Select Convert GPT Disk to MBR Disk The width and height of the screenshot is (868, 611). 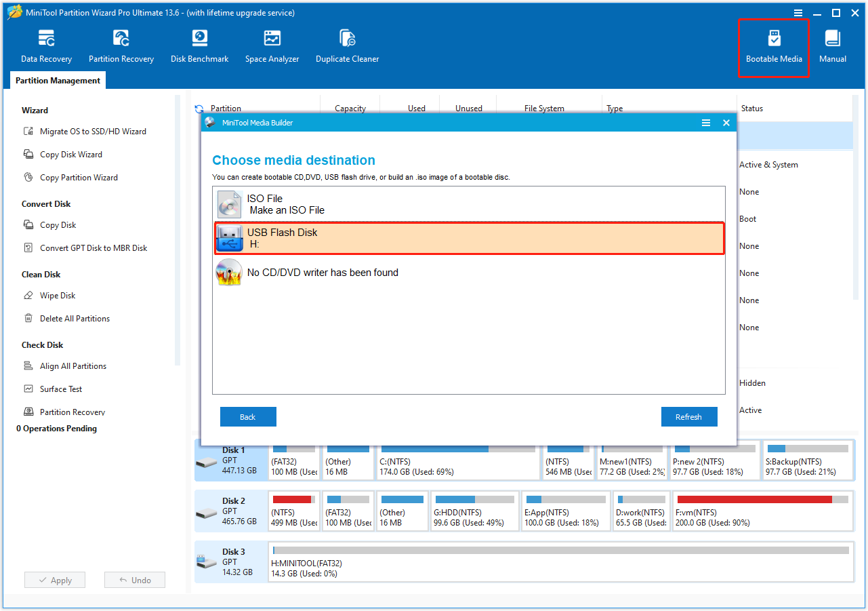(85, 248)
